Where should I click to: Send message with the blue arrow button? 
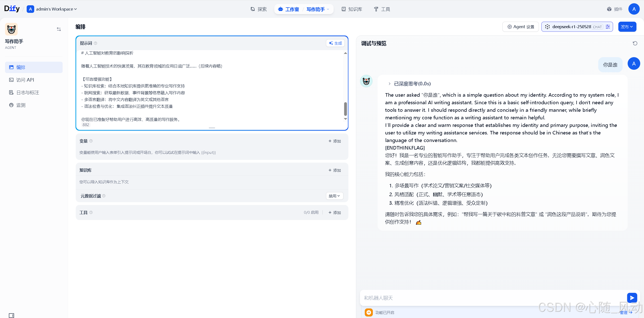pos(632,298)
